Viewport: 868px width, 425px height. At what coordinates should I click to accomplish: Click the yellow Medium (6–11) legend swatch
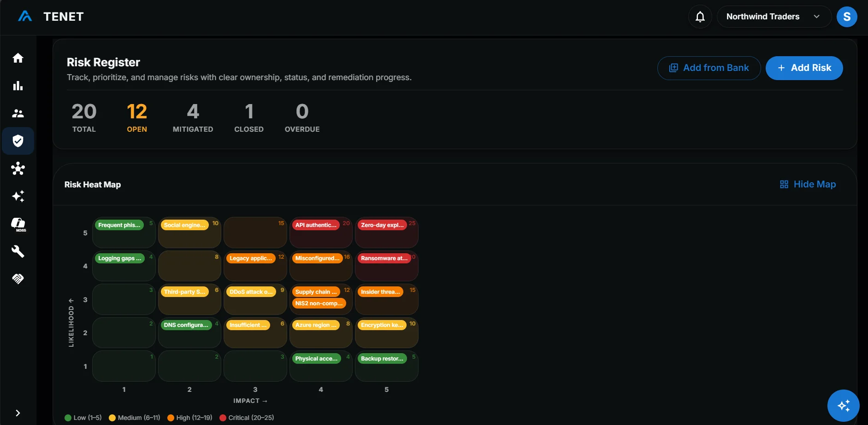click(x=112, y=418)
